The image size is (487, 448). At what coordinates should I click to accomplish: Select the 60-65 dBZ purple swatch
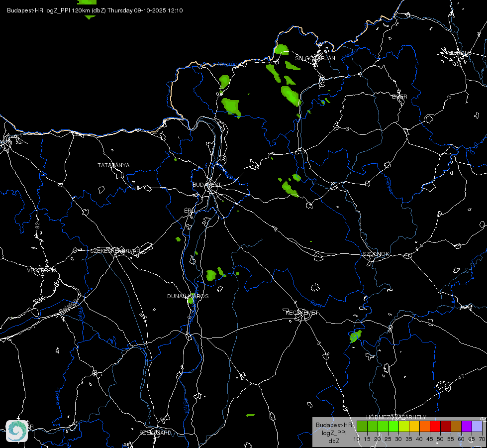(x=467, y=426)
